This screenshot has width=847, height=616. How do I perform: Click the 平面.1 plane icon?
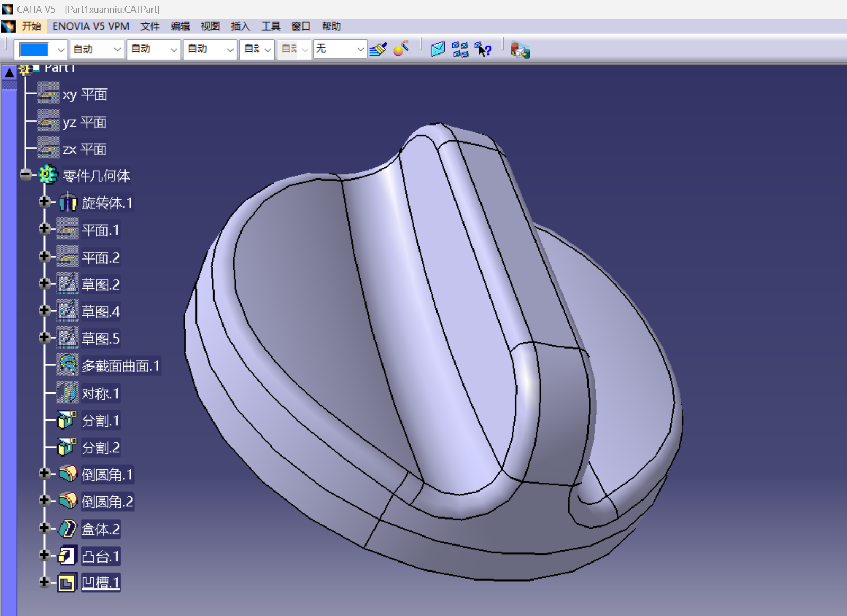pyautogui.click(x=67, y=229)
